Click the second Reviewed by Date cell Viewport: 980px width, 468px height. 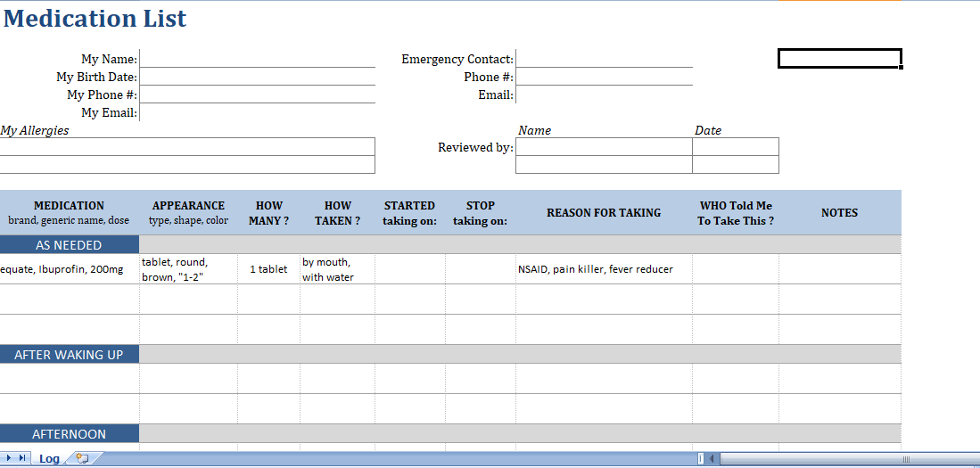coord(736,164)
